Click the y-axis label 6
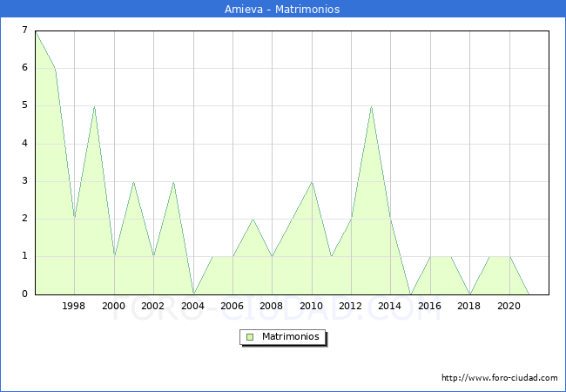Viewport: 566px width, 392px height. click(24, 67)
